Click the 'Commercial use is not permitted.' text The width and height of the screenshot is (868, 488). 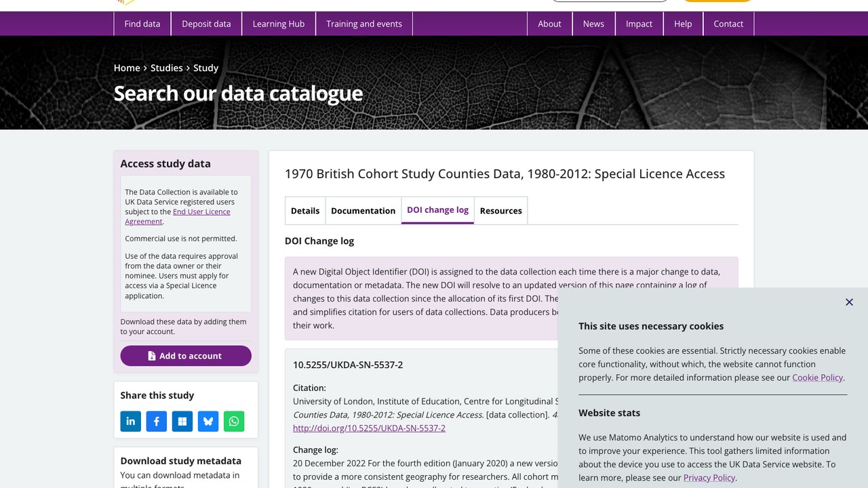click(181, 239)
